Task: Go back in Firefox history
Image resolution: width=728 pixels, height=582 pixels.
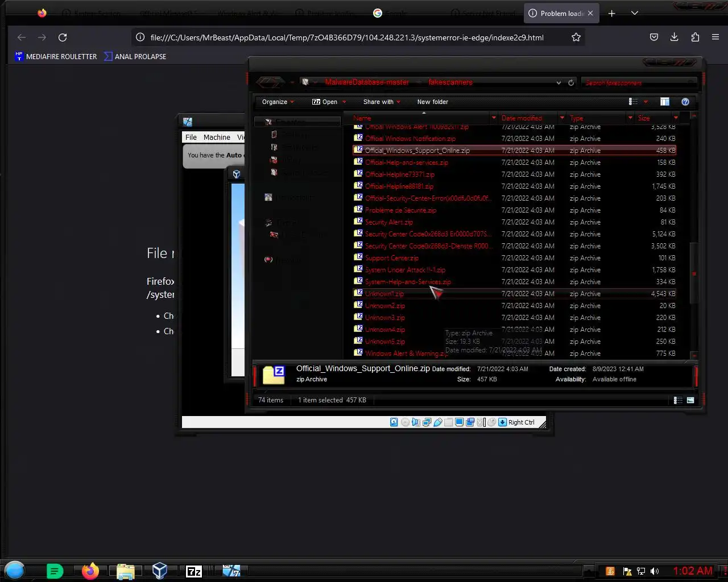Action: point(22,38)
